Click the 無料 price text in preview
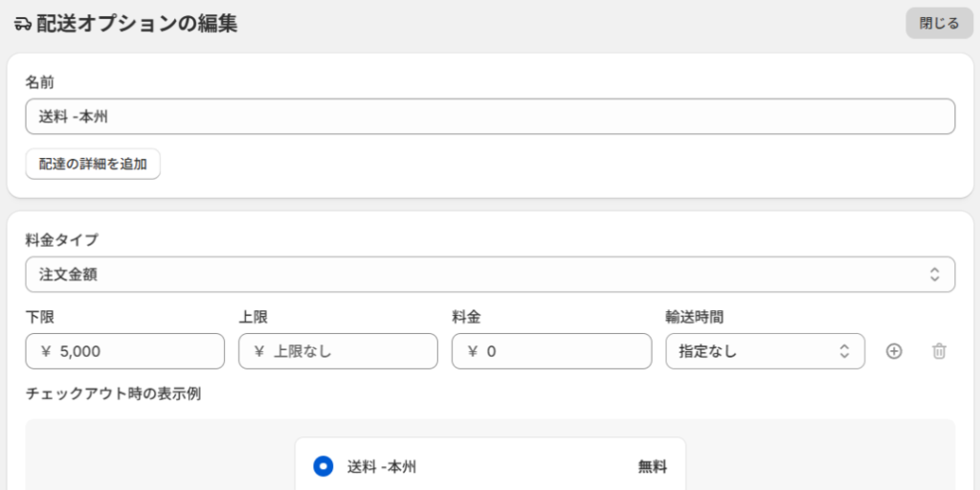The width and height of the screenshot is (980, 490). 653,467
